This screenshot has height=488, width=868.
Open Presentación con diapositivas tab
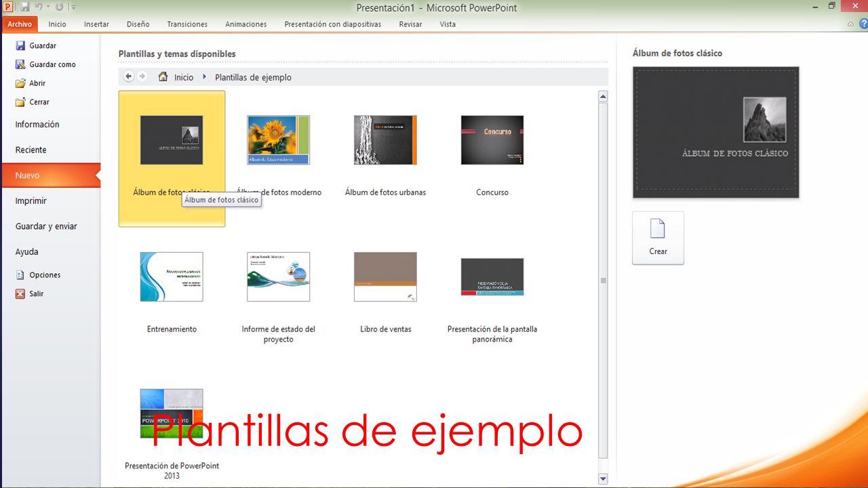[x=333, y=24]
